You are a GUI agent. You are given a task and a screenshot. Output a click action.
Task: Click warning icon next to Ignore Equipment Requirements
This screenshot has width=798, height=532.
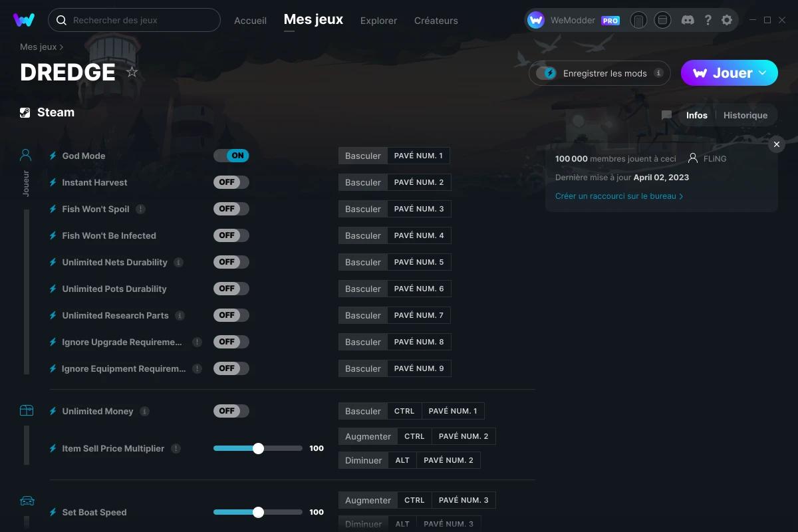(197, 368)
